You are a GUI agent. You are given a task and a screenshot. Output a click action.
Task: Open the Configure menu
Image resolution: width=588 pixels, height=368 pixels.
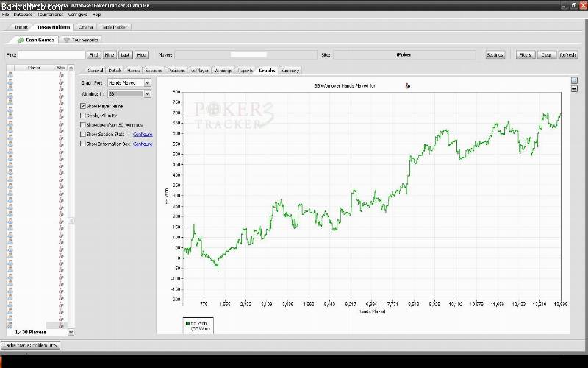click(x=78, y=15)
